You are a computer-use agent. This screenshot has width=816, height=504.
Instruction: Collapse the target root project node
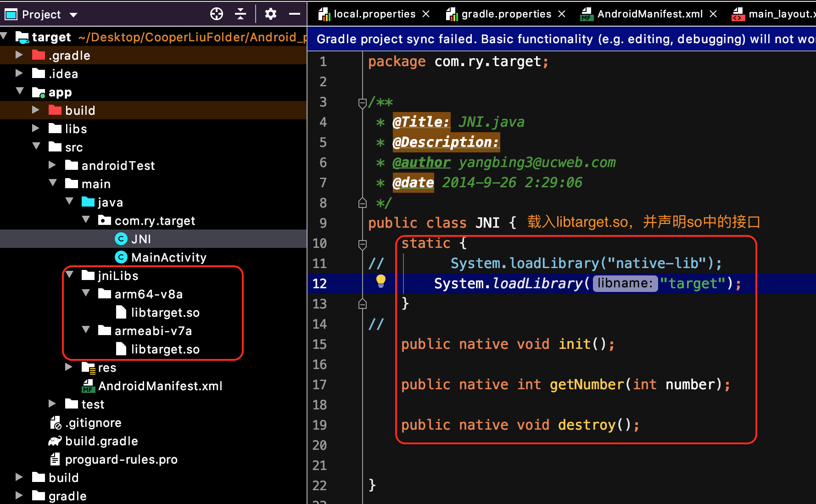coord(4,36)
